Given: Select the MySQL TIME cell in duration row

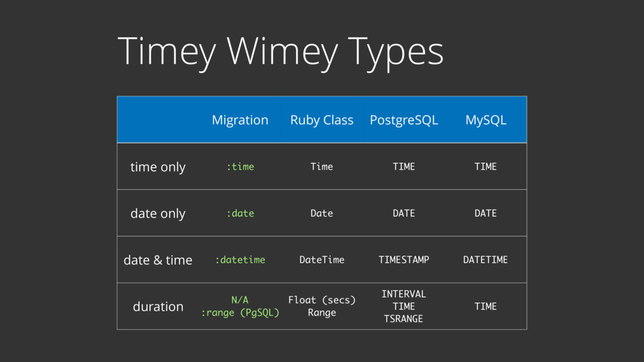Looking at the screenshot, I should [x=486, y=307].
